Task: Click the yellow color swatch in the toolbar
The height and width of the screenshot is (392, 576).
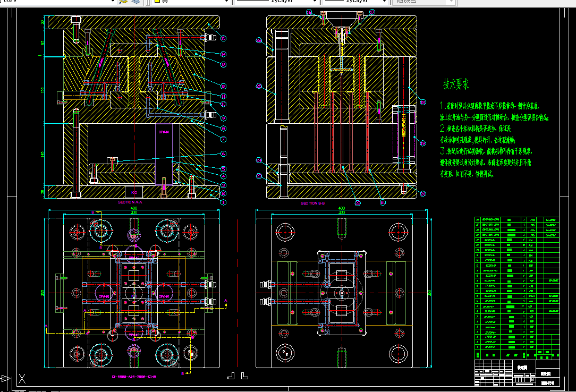Action: click(157, 2)
